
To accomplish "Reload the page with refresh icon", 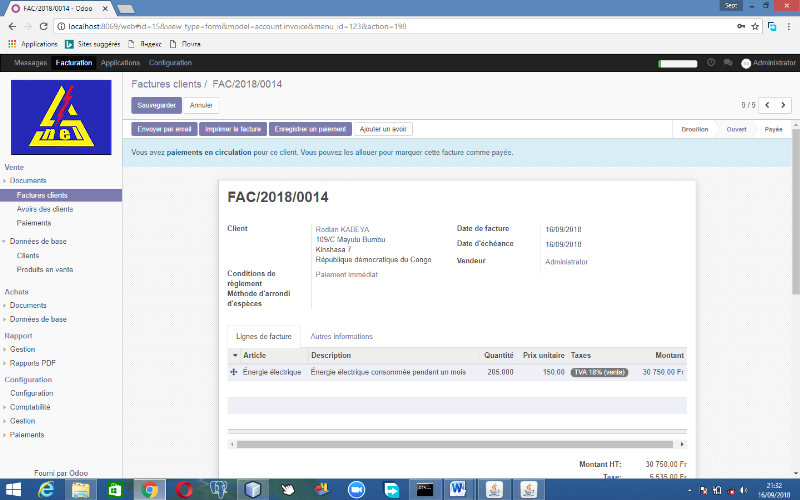I will [x=44, y=27].
